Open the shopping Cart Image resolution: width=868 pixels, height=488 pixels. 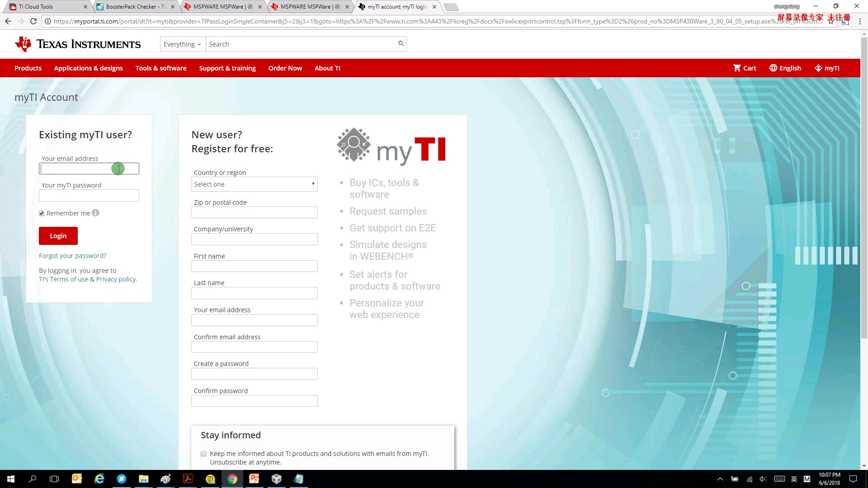pos(745,68)
